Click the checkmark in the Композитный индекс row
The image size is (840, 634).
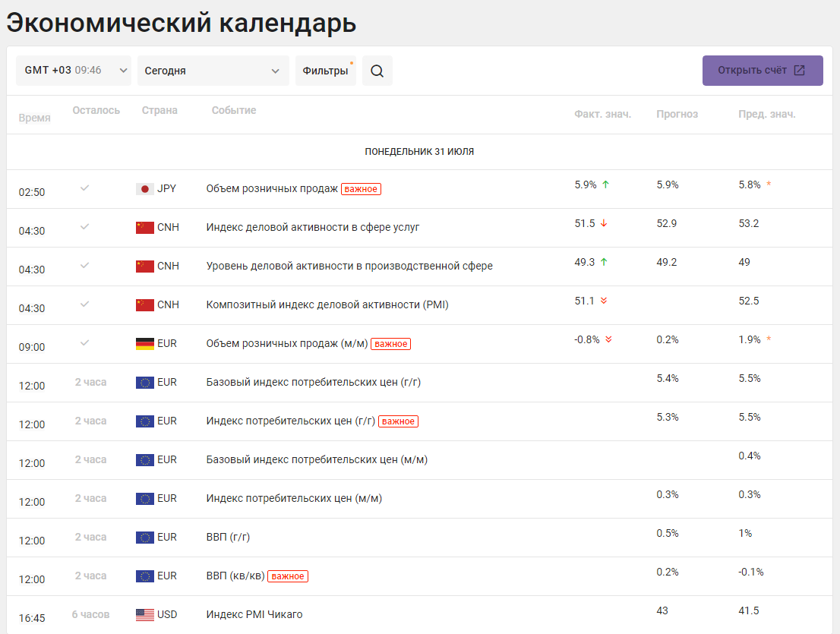point(84,304)
